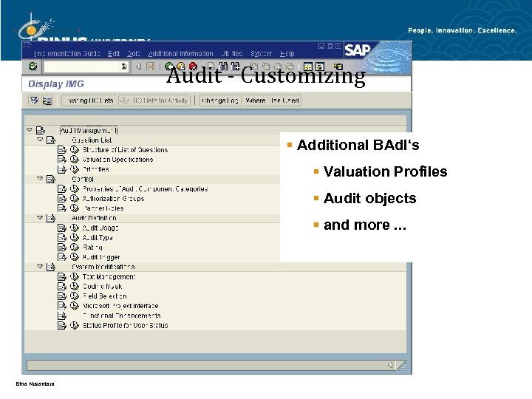
Task: Select the Functional Enhancements row text
Action: pyautogui.click(x=121, y=316)
